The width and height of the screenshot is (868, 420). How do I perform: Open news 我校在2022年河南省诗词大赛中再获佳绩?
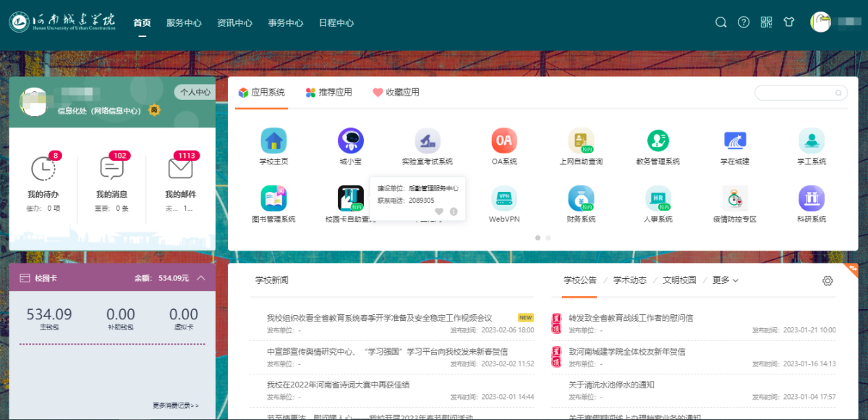(x=339, y=385)
